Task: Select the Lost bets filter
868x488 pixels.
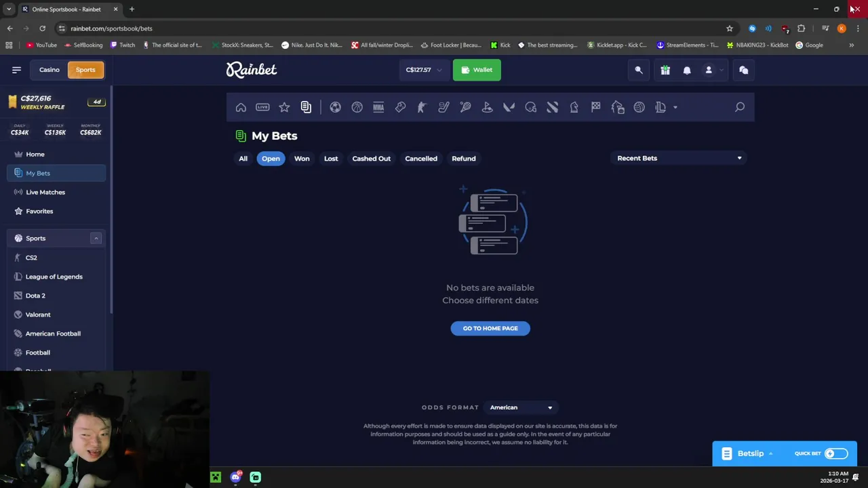Action: point(331,159)
